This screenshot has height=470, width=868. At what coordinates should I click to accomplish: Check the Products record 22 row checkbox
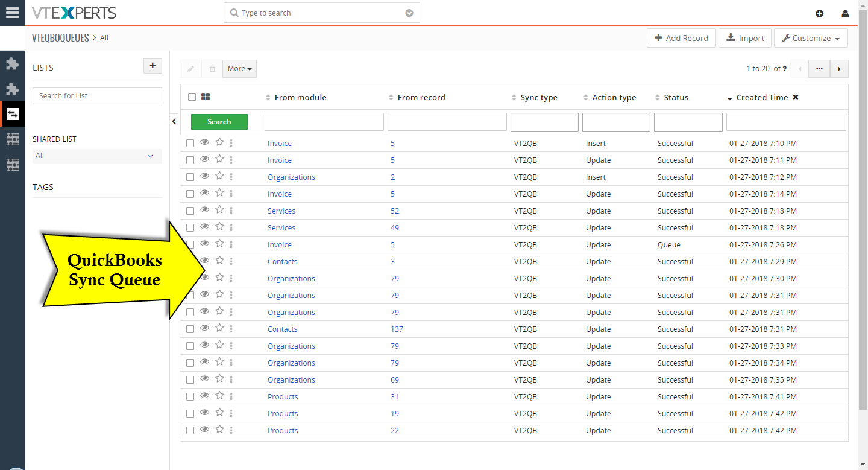(190, 431)
